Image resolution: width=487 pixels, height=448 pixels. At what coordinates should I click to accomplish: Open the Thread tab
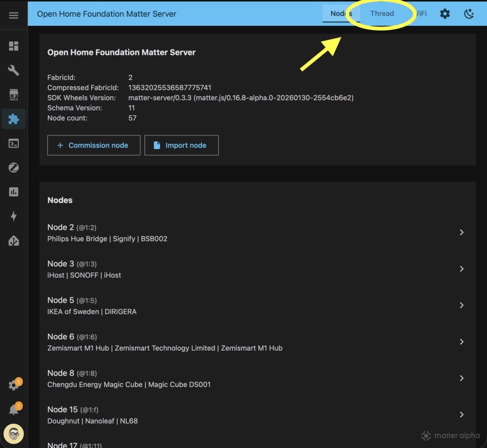[x=382, y=14]
